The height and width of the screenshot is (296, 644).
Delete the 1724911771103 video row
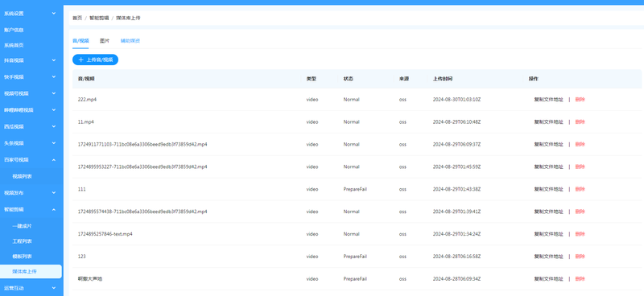580,144
